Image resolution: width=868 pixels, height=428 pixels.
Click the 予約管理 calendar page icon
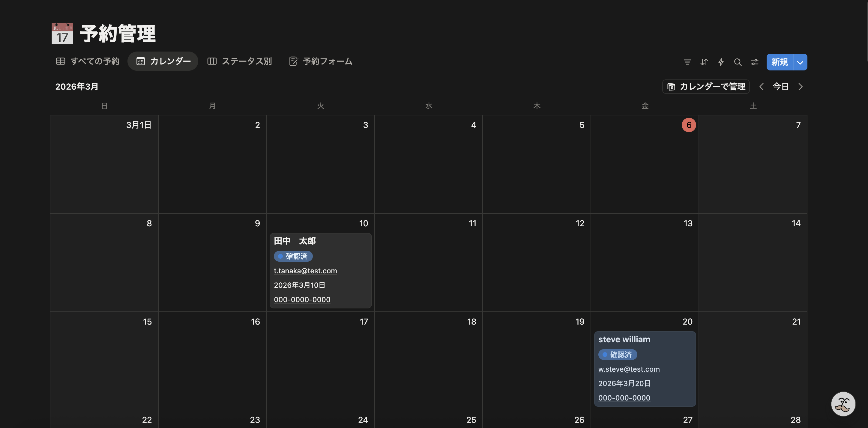[x=62, y=33]
